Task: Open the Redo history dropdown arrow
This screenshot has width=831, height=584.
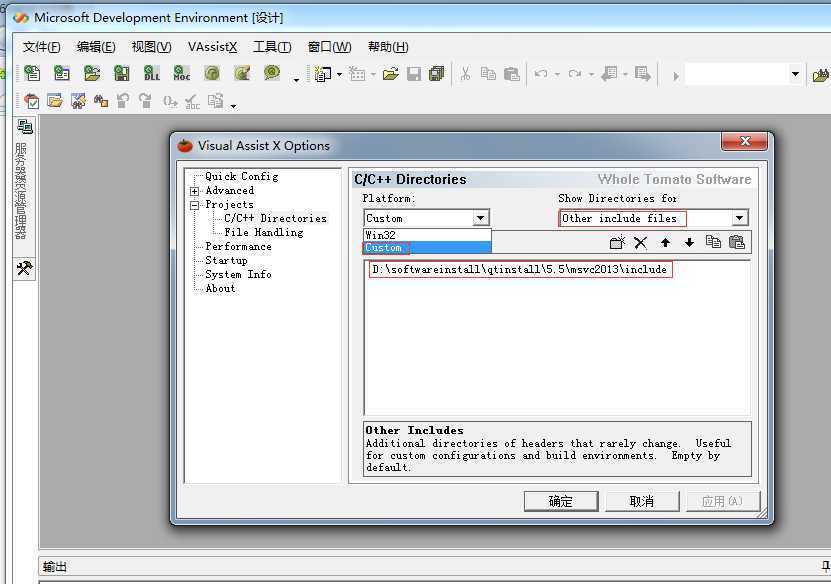Action: (591, 74)
